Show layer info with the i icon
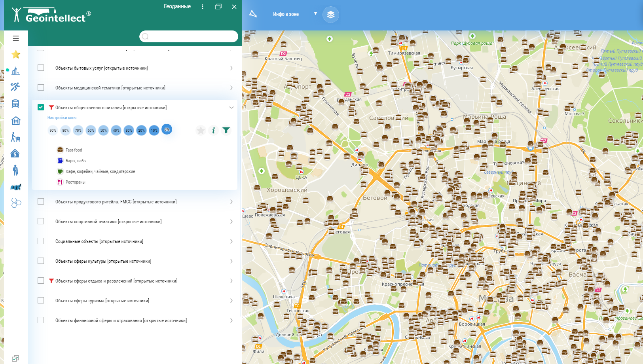This screenshot has height=364, width=643. [214, 130]
